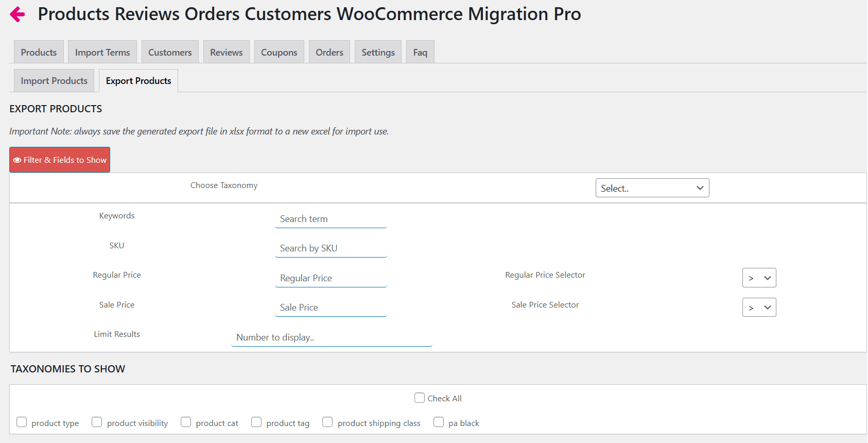Open the Products tab
This screenshot has width=868, height=443.
coord(39,52)
